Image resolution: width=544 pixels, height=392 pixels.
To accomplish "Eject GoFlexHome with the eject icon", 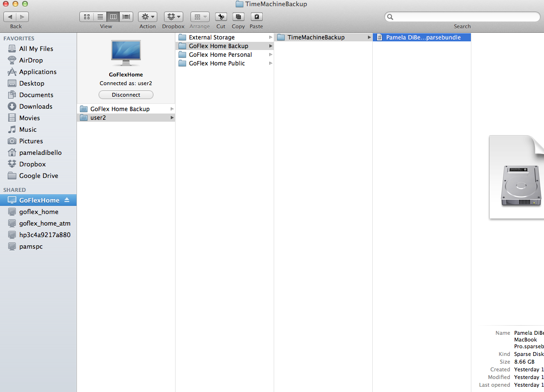I will point(67,200).
